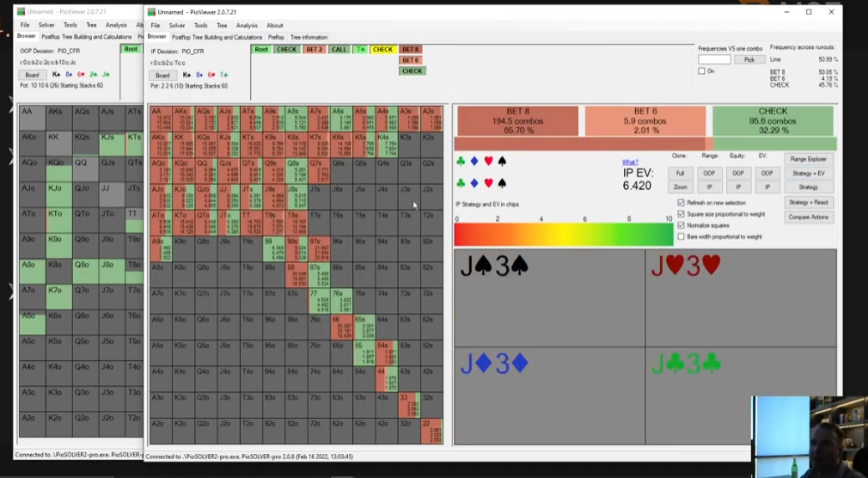This screenshot has height=478, width=868.
Task: Open the Tools menu in the front window
Action: 201,26
